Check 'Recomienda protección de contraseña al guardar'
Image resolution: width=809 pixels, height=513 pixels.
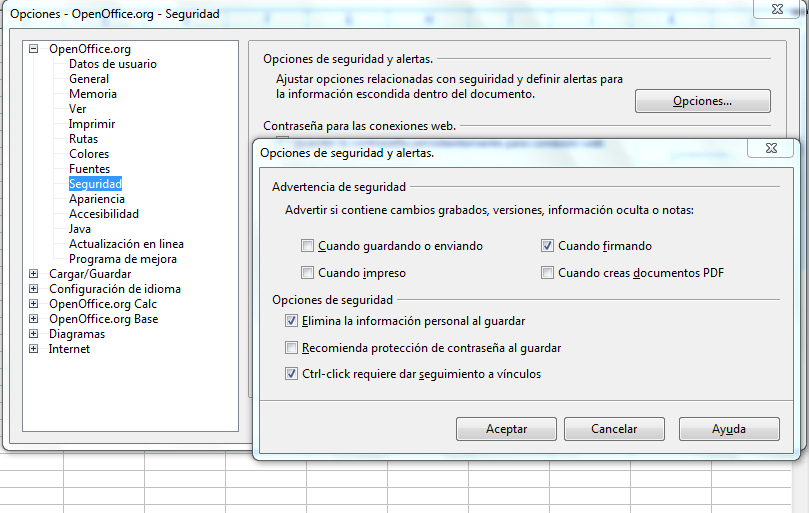pos(292,348)
